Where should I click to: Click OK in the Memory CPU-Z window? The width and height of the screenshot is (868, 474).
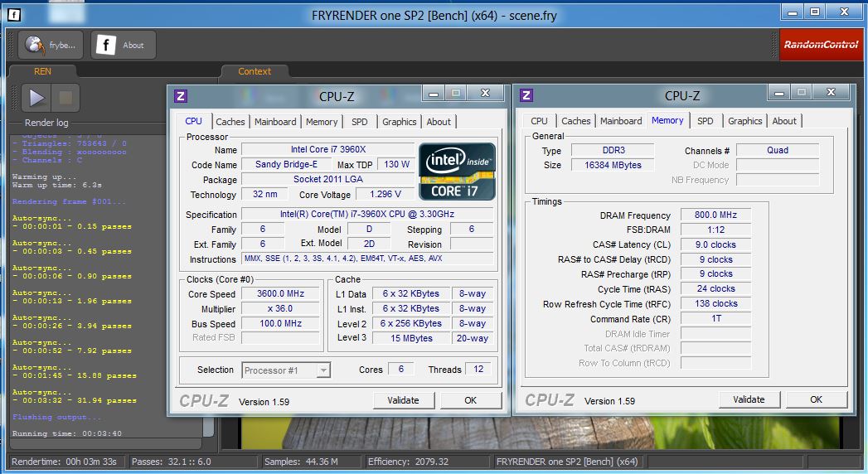coord(816,399)
